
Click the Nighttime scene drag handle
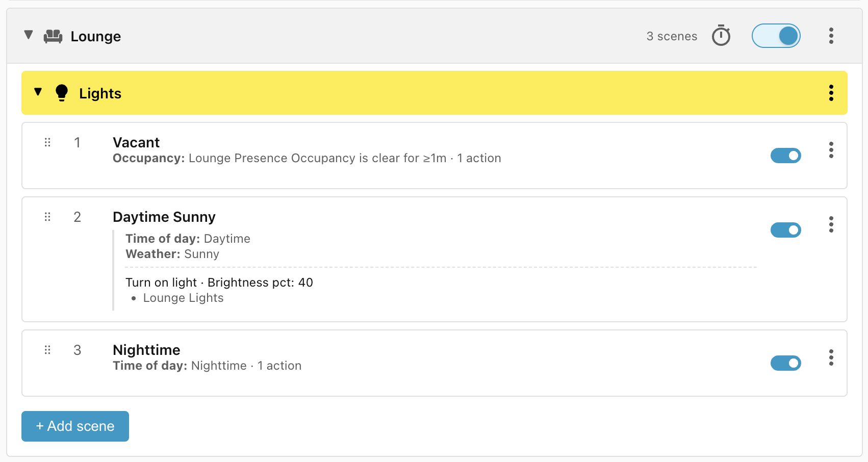47,350
